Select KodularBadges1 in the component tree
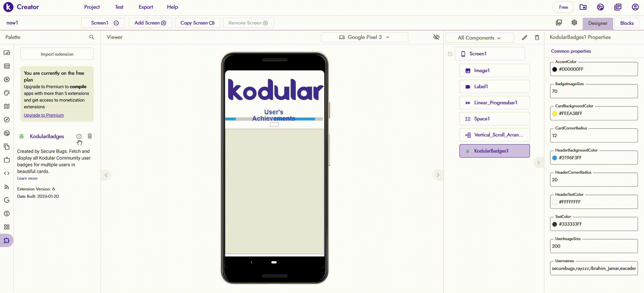This screenshot has width=644, height=293. pos(494,151)
